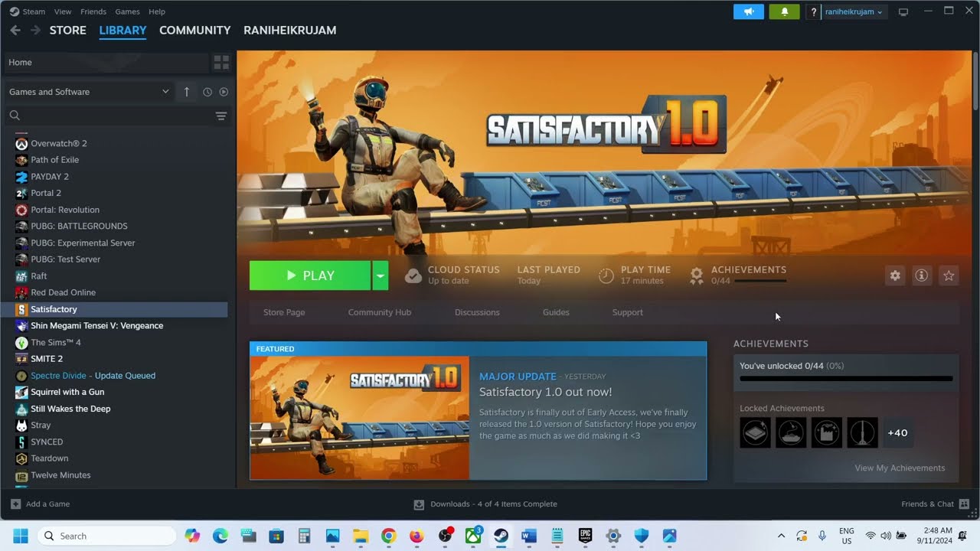Click the downloads icon in bottom bar
Image resolution: width=980 pixels, height=551 pixels.
coord(419,504)
